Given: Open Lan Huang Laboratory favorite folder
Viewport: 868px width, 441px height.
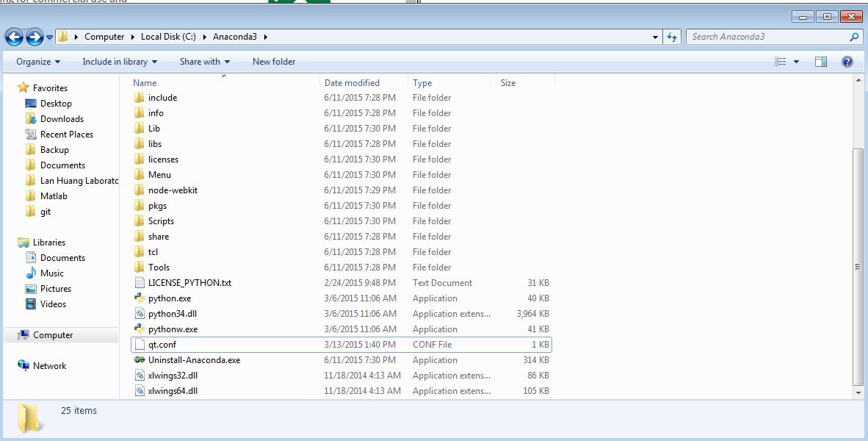Looking at the screenshot, I should coord(79,181).
